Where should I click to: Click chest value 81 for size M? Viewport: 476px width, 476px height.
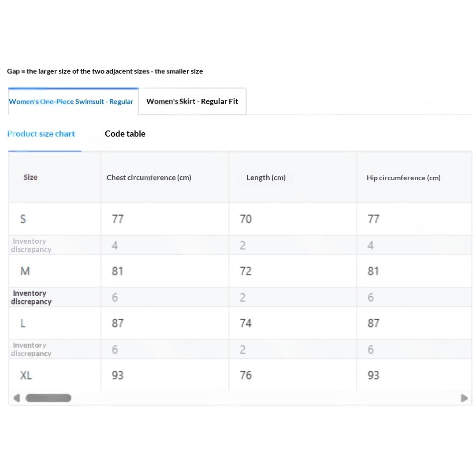pyautogui.click(x=118, y=271)
